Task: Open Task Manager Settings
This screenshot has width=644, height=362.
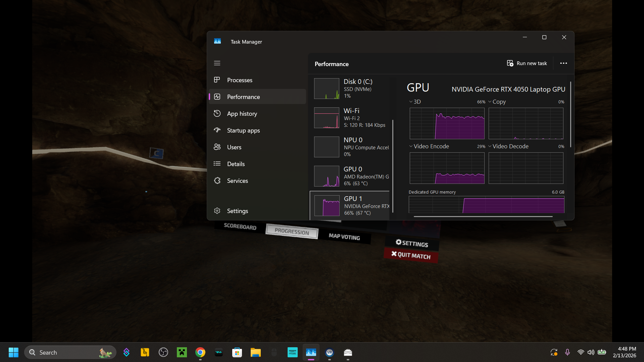Action: pos(237,211)
